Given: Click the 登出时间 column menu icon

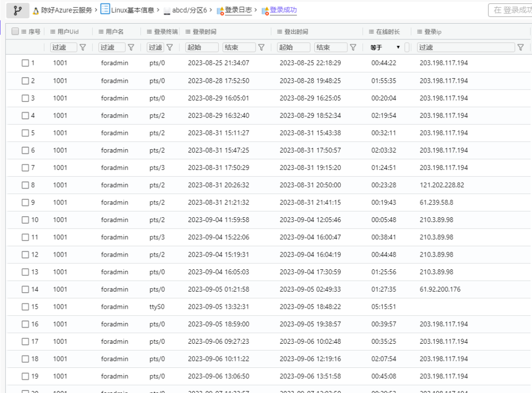Looking at the screenshot, I should (279, 32).
